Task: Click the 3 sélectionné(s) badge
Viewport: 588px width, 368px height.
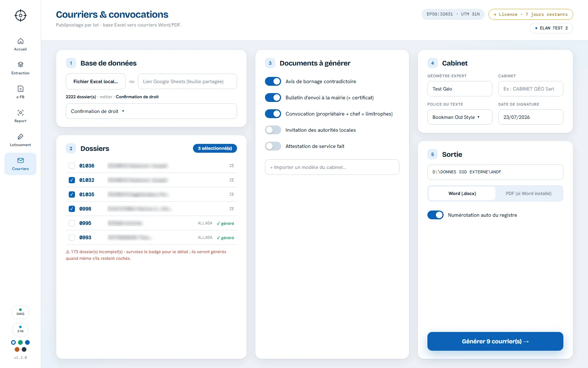Action: click(215, 148)
